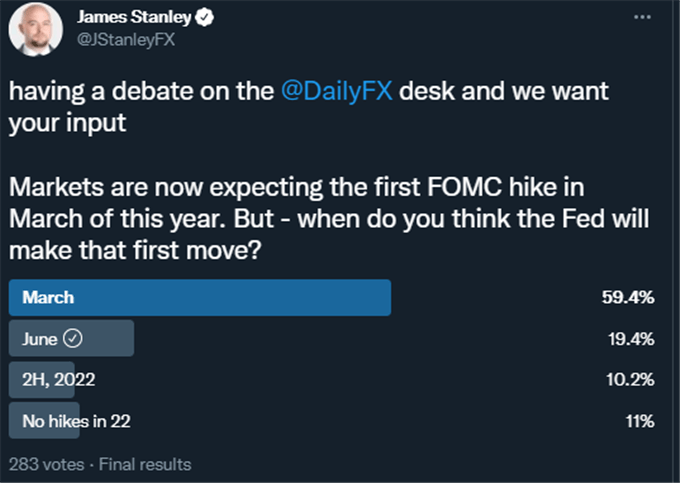This screenshot has height=483, width=680.
Task: Click the verified badge next to James Stanley
Action: 204,17
